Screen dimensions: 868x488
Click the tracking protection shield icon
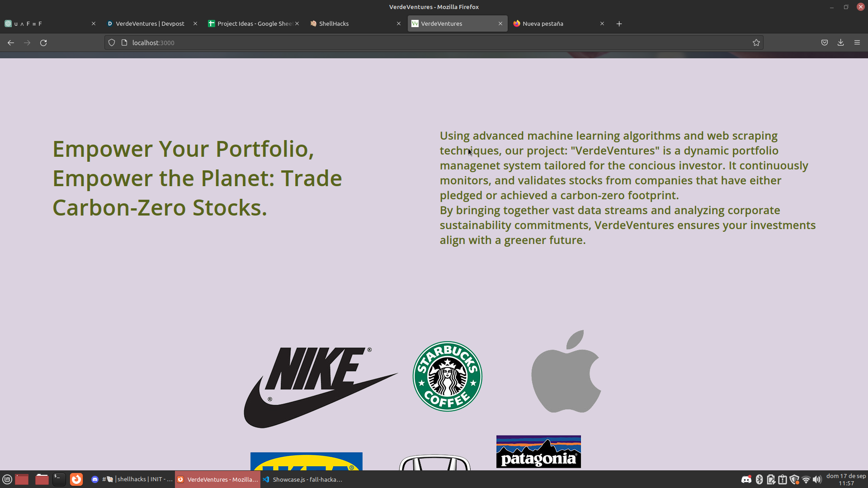pos(112,42)
